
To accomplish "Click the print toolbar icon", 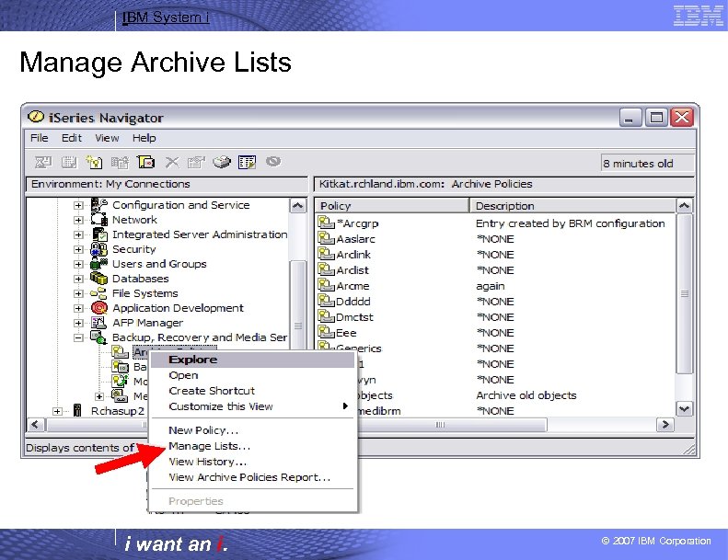I will tap(222, 162).
